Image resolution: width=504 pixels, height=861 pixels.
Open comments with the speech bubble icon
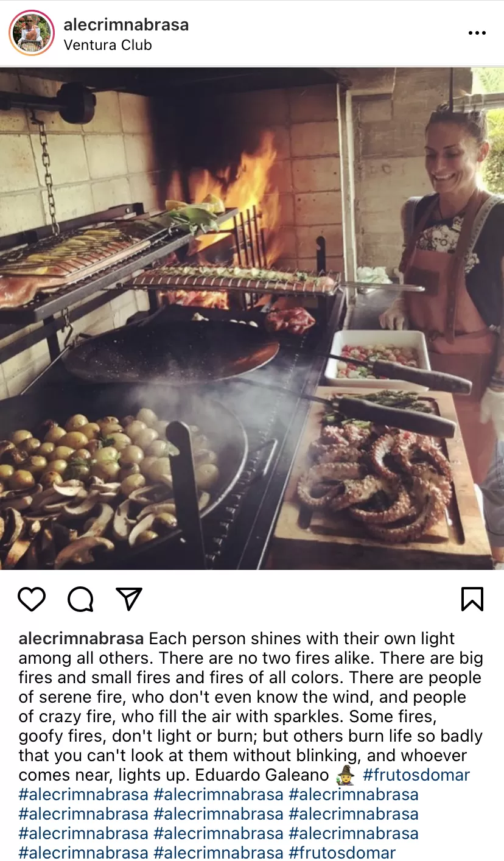click(x=80, y=599)
